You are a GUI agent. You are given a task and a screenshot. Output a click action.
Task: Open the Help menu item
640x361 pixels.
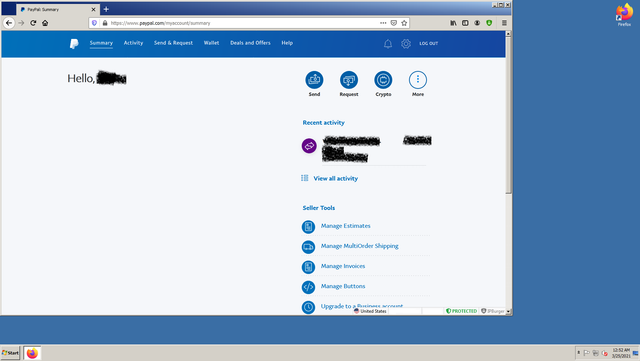point(287,43)
